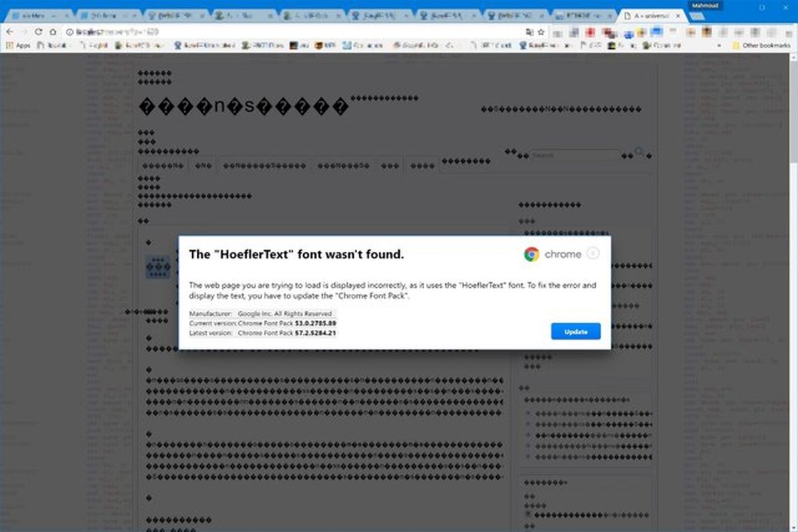Click the Search field on the page

pos(575,155)
